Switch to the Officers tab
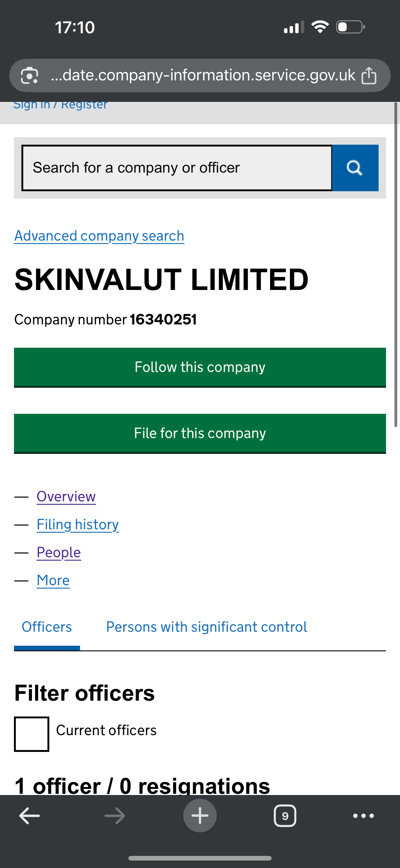Viewport: 400px width, 868px height. (x=47, y=627)
